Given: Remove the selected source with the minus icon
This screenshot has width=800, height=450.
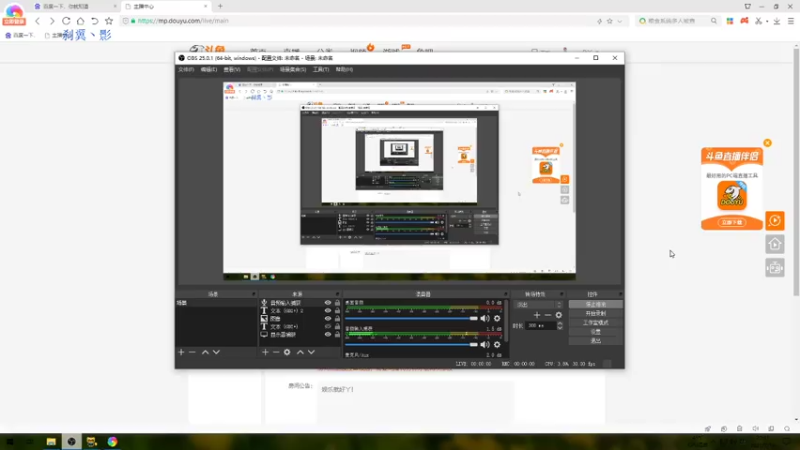Looking at the screenshot, I should coord(276,352).
